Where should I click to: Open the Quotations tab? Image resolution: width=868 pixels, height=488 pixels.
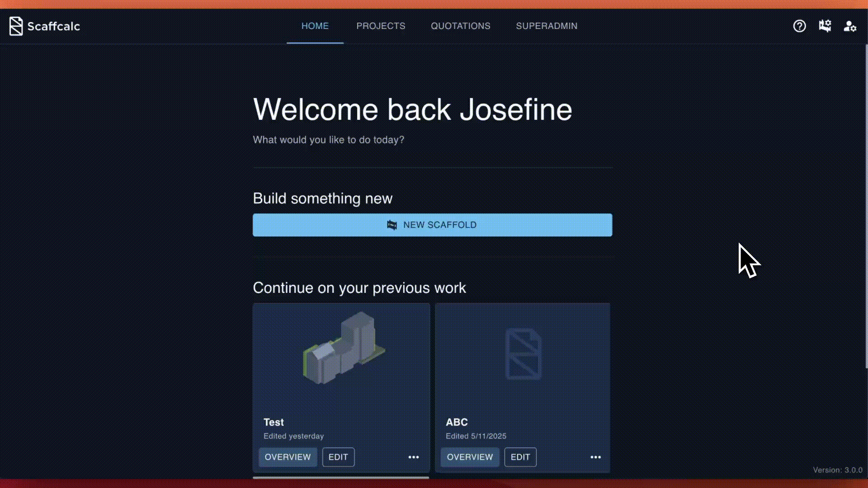tap(460, 26)
